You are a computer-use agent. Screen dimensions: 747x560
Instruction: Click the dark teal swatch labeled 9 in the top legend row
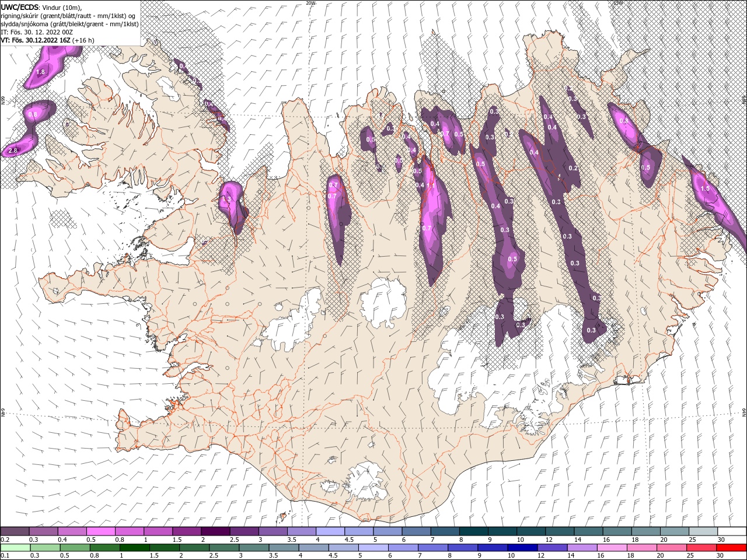point(502,531)
